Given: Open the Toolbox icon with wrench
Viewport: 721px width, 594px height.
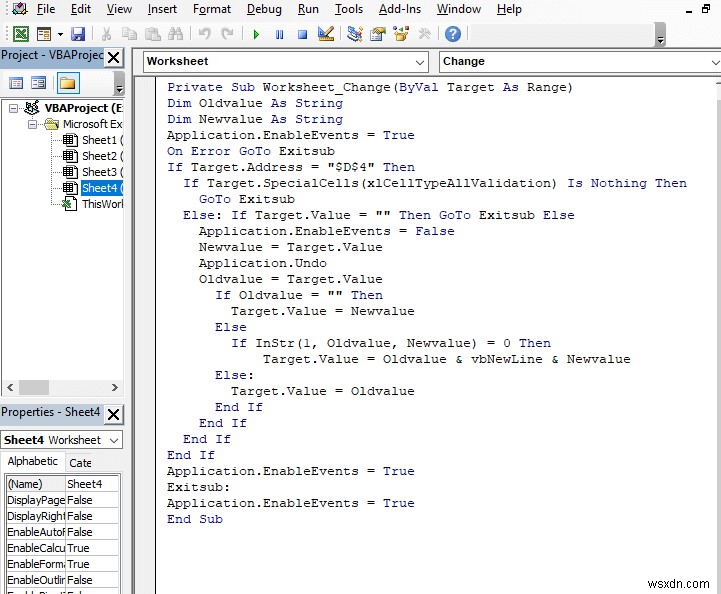Looking at the screenshot, I should coord(424,34).
